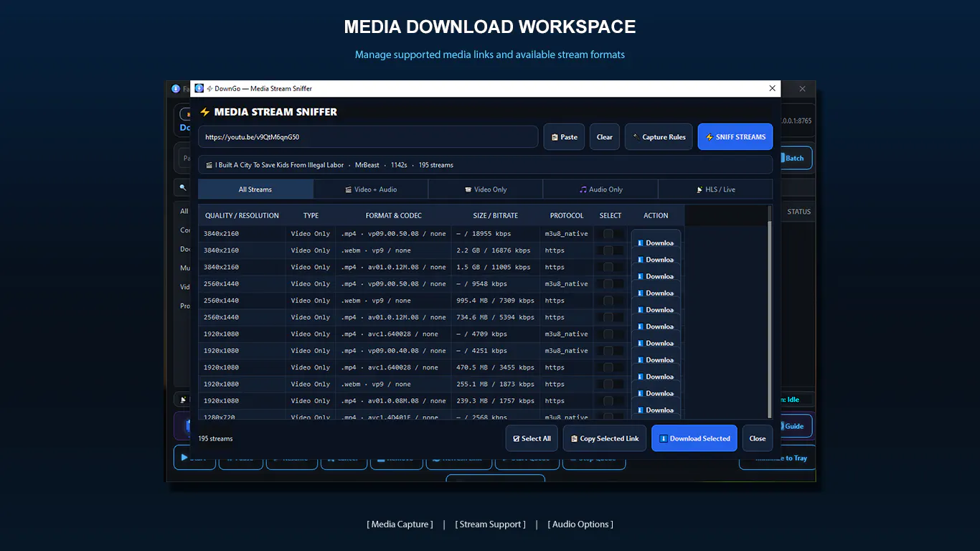Click Close at the bottom of the sniffer dialog
This screenshot has height=551, width=980.
click(x=758, y=438)
